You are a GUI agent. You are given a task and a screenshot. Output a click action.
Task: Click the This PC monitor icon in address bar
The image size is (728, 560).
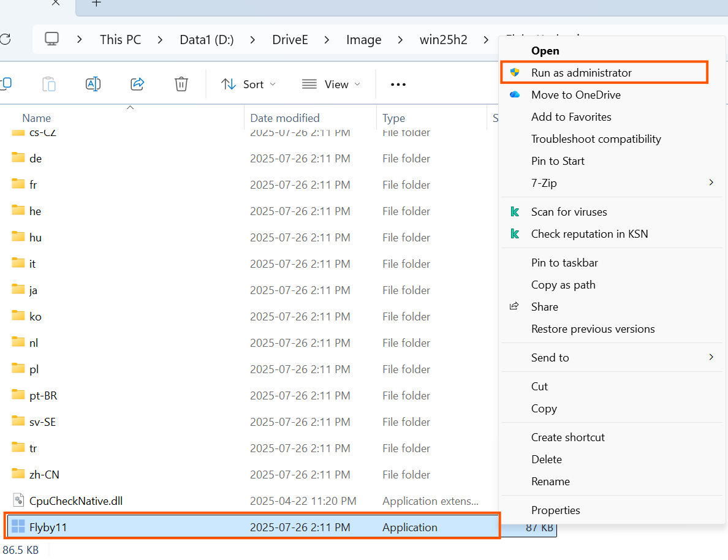[x=51, y=39]
